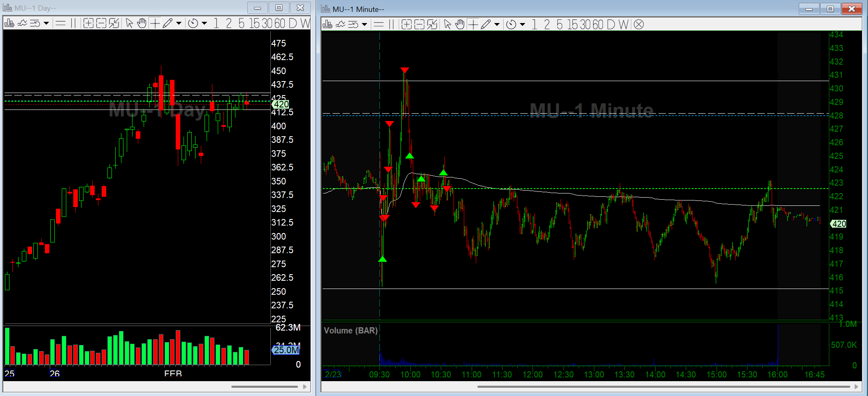Screen dimensions: 868x396
Task: Click the timer icon in 1 Minute toolbar
Action: (x=511, y=24)
